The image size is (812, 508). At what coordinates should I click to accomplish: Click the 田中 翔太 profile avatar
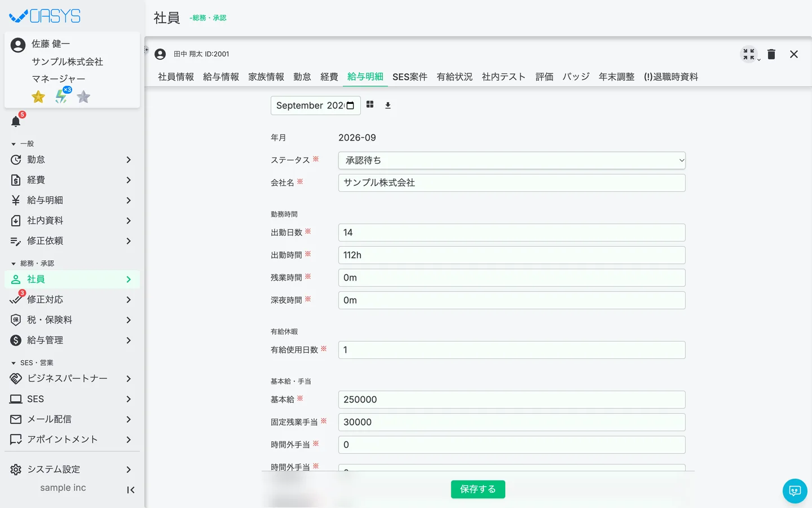[160, 54]
